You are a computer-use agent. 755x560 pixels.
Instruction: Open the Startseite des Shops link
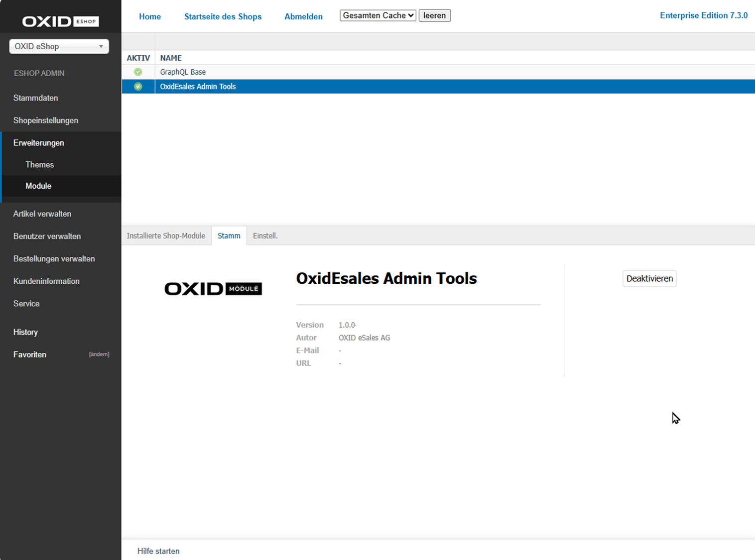tap(223, 16)
